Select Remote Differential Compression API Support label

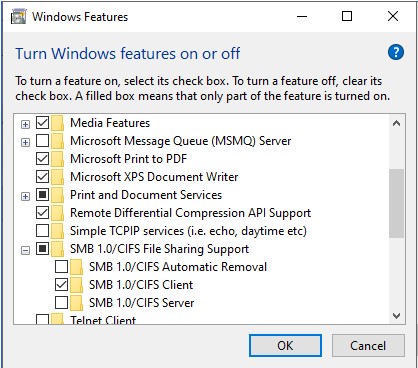coord(190,213)
